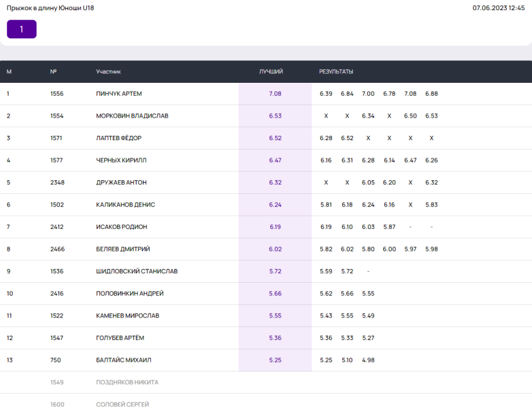Select greyed-out ПОЗДНЯКОВ НИКИТА entry
Image resolution: width=532 pixels, height=414 pixels.
127,382
